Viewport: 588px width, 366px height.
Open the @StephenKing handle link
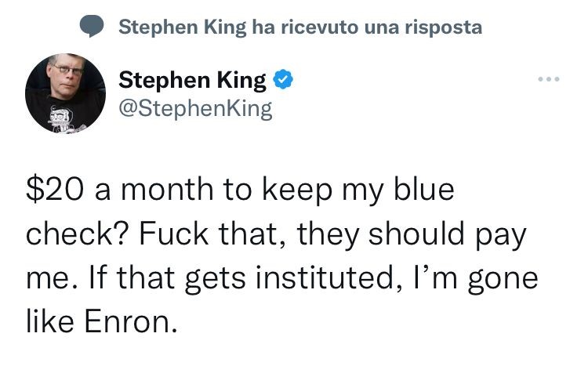tap(195, 107)
